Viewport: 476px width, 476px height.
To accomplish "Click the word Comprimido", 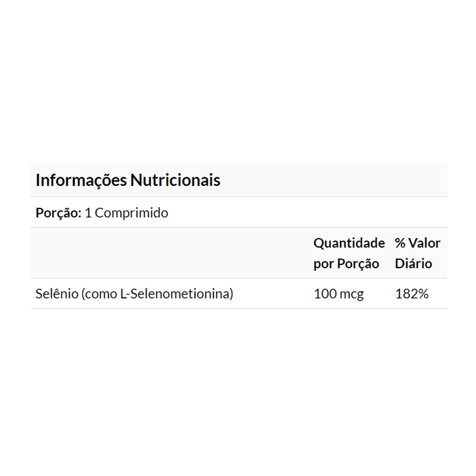I will click(x=131, y=213).
